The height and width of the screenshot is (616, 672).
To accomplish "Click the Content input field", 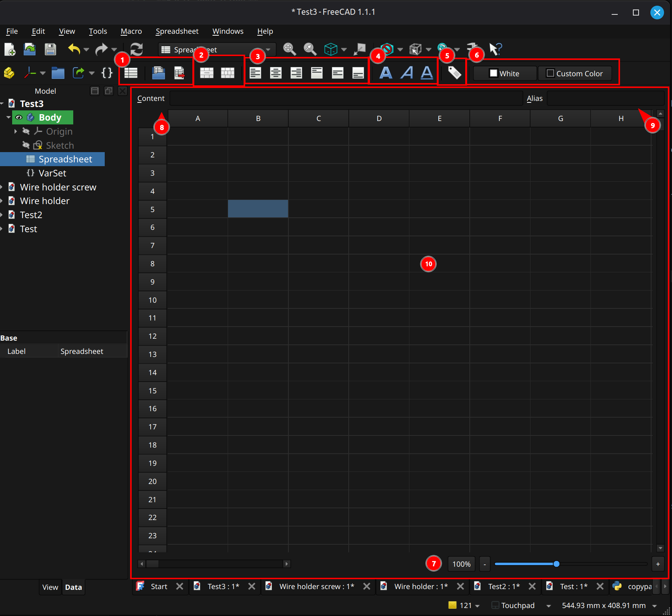I will pyautogui.click(x=346, y=98).
